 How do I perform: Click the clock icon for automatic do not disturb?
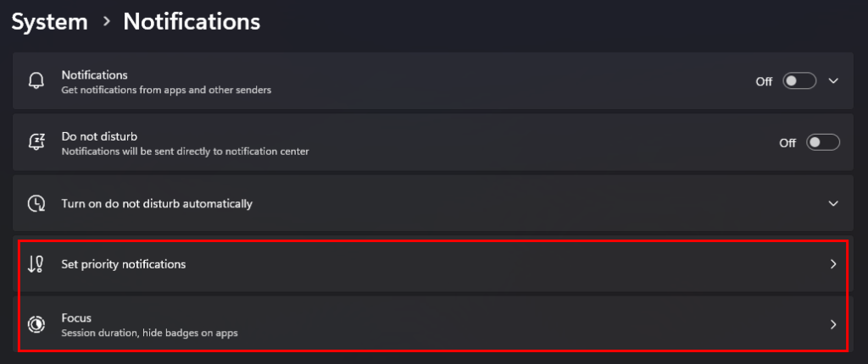[36, 204]
